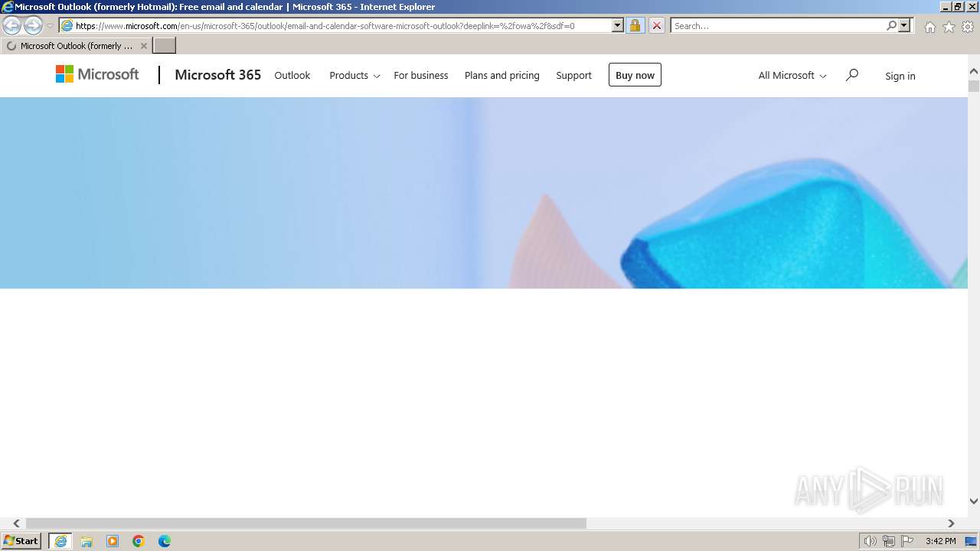980x551 pixels.
Task: Click the vertical scroll down arrow
Action: coord(974,501)
